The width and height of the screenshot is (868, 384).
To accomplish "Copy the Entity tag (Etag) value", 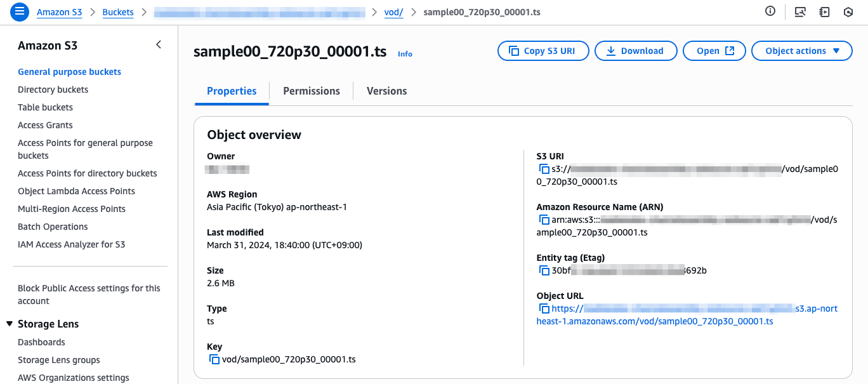I will [x=544, y=270].
